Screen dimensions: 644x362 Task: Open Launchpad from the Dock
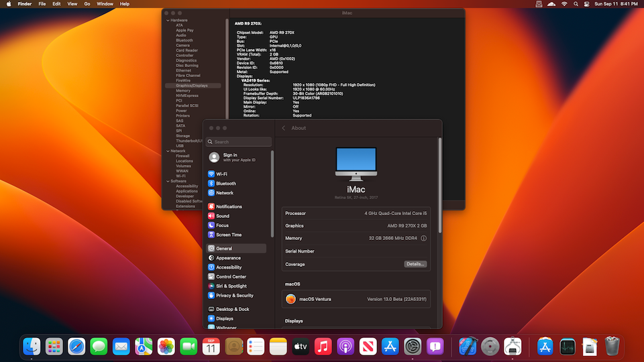coord(54,347)
